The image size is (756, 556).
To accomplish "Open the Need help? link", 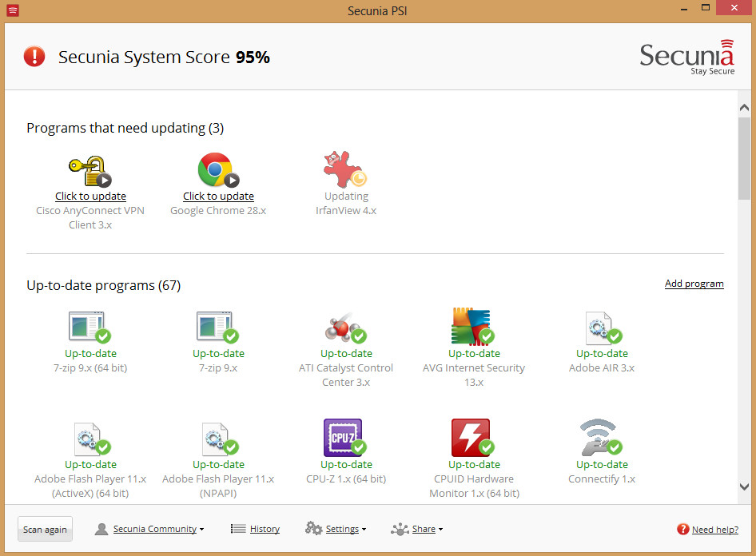I will click(714, 530).
